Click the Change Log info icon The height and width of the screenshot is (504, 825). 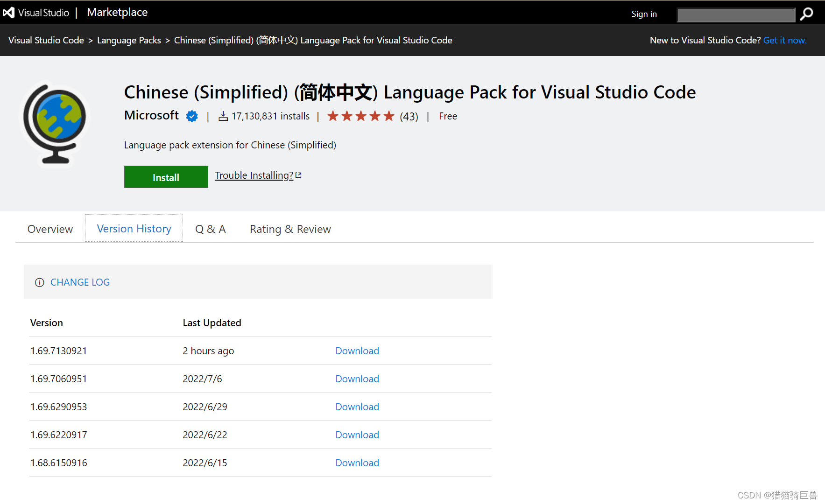tap(40, 282)
